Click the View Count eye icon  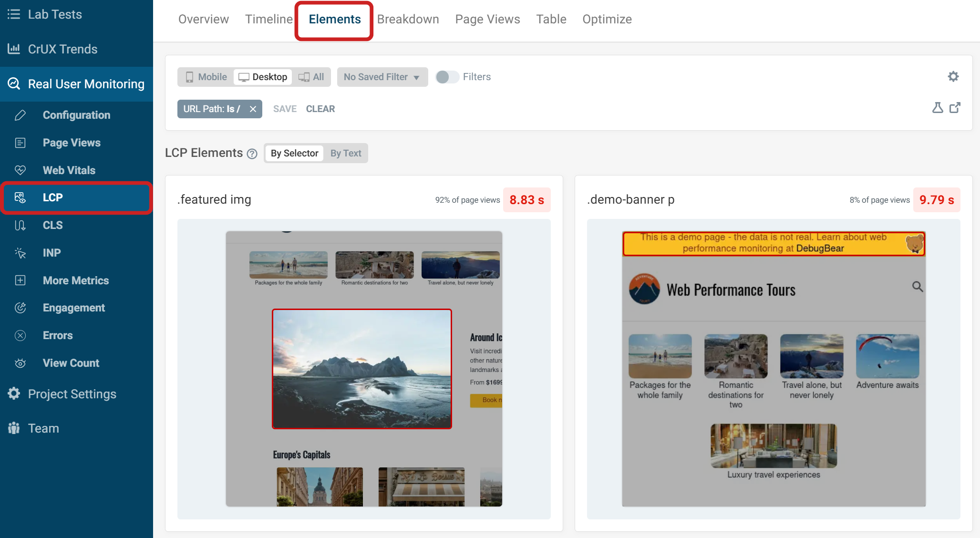(20, 363)
